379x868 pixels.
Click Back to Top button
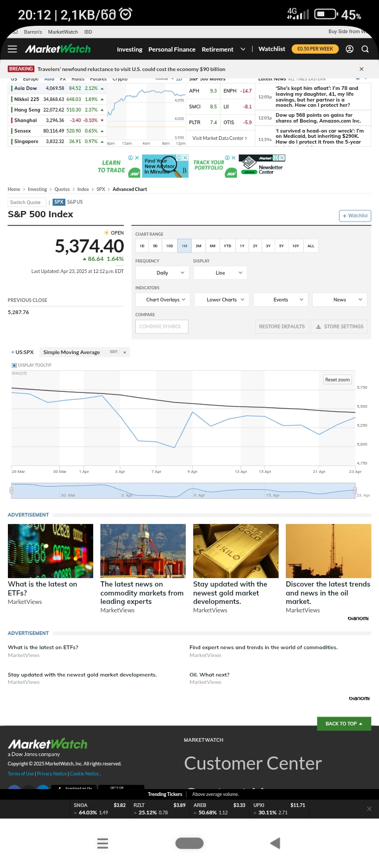[344, 724]
